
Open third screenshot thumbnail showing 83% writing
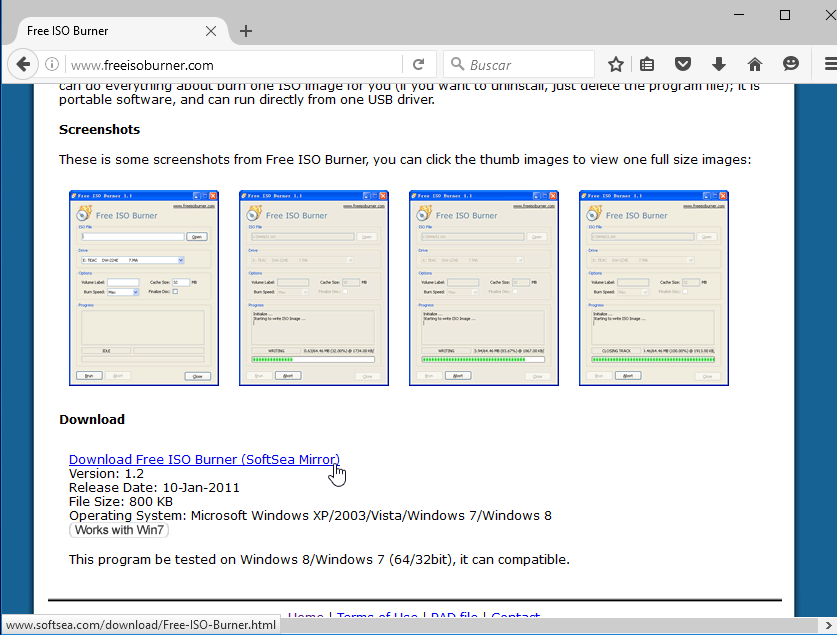click(x=484, y=288)
